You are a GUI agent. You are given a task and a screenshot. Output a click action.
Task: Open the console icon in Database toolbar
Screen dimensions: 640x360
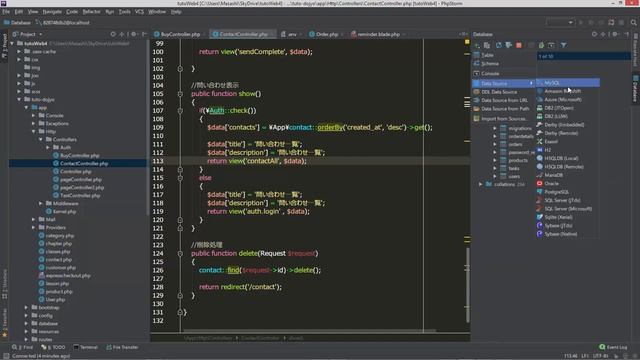551,45
